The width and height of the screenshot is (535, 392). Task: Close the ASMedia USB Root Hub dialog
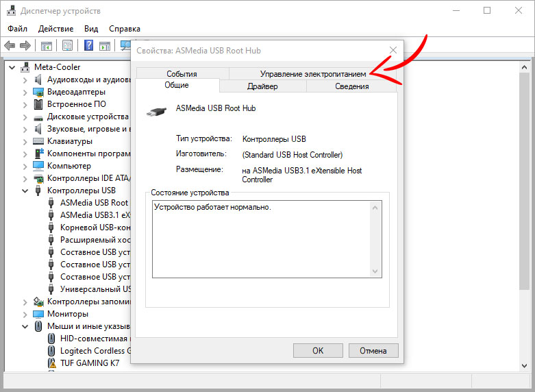coord(393,50)
